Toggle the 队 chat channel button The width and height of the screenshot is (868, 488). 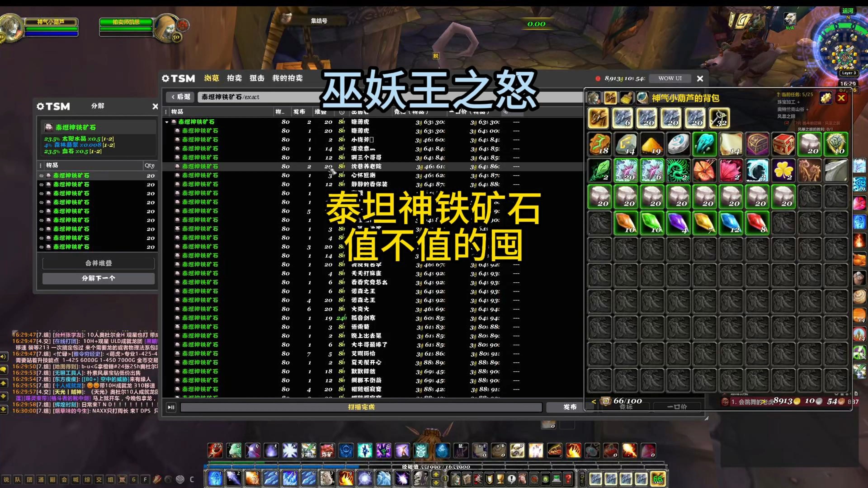(18, 479)
